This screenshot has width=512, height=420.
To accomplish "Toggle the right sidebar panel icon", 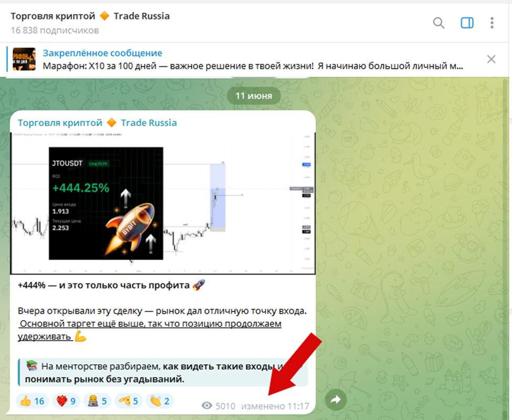I will (x=467, y=23).
